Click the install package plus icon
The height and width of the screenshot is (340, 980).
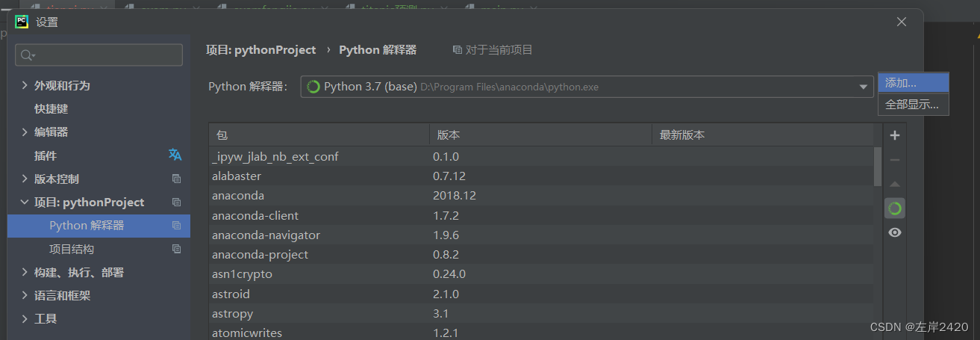(x=895, y=135)
